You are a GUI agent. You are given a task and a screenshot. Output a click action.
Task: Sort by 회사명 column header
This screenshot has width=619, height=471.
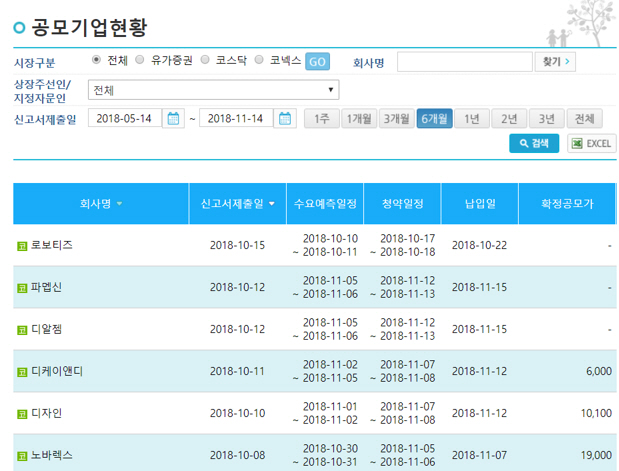(x=101, y=204)
